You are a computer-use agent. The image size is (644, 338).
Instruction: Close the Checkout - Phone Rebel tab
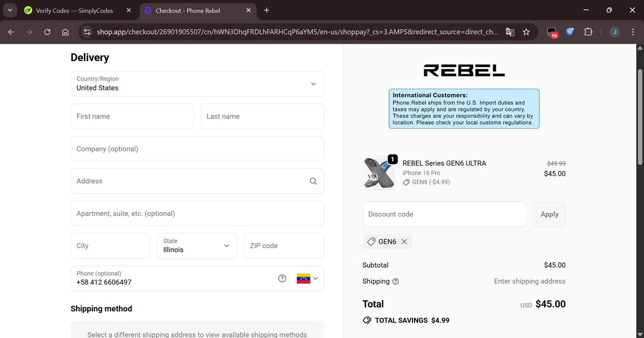point(249,10)
